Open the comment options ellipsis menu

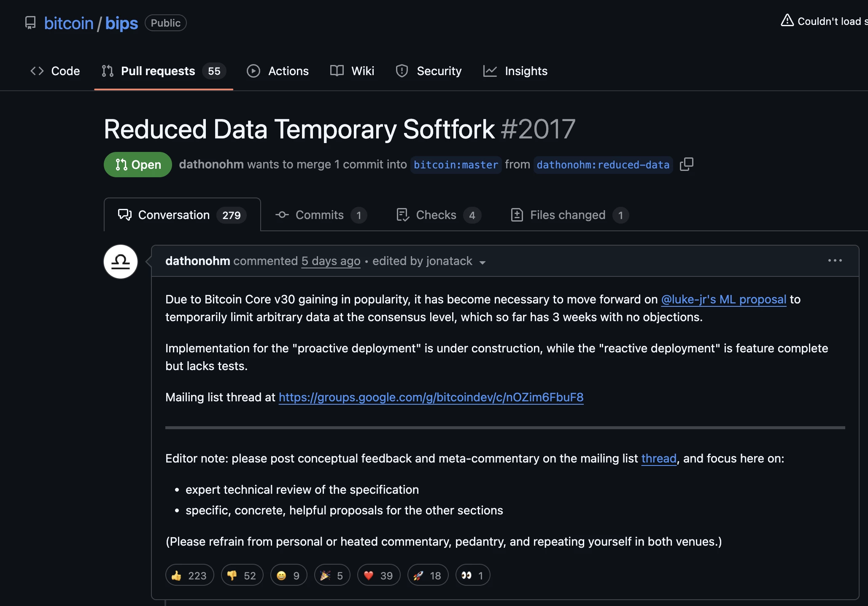tap(835, 261)
